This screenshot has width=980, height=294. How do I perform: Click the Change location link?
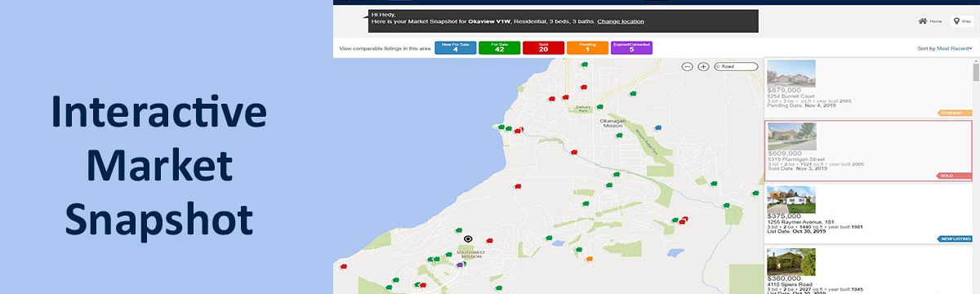[621, 21]
